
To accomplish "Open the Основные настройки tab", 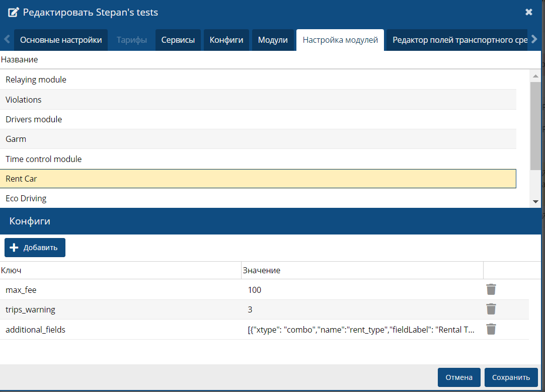I will 61,40.
